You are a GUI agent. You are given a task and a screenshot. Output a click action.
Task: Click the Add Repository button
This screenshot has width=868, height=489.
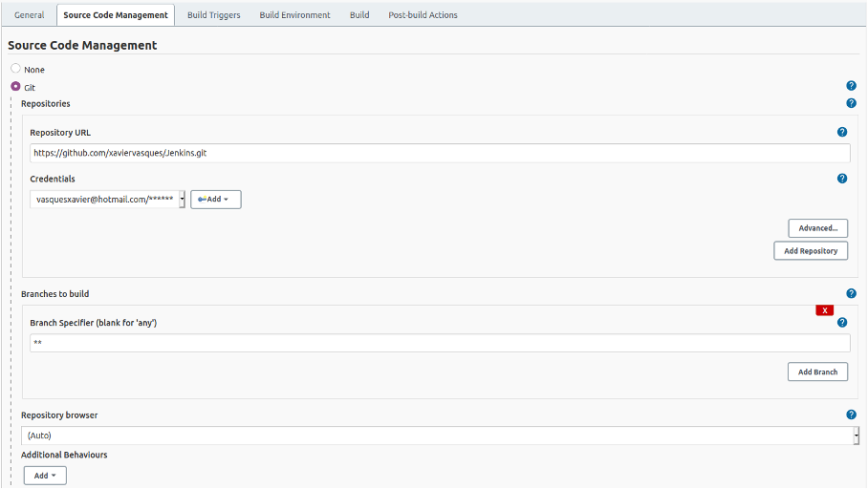pyautogui.click(x=810, y=250)
